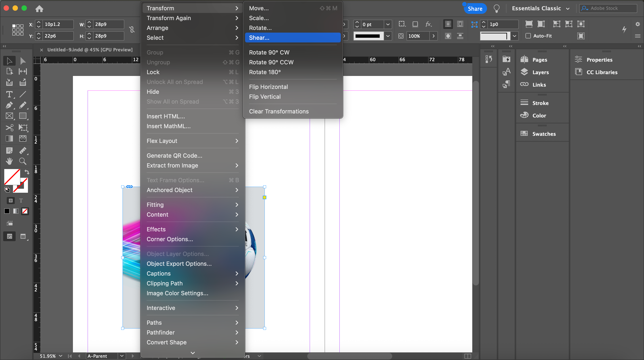Click the Share button
Screen dimensions: 644x360
click(x=475, y=8)
